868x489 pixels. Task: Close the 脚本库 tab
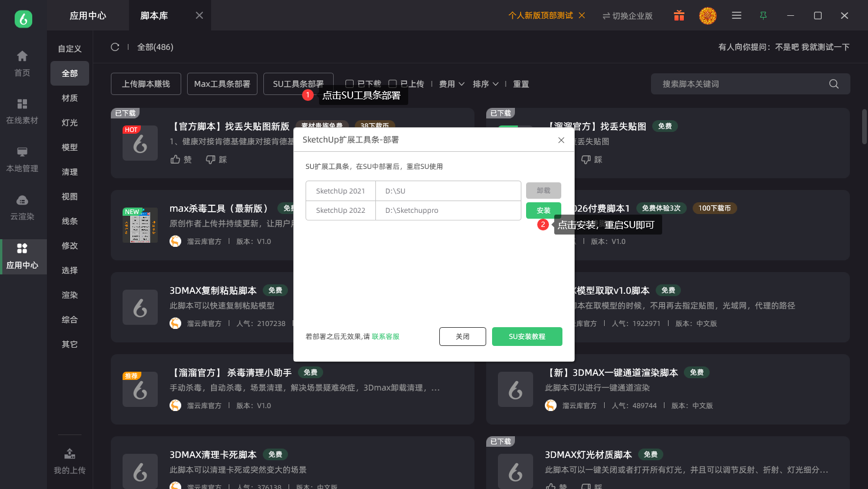199,15
